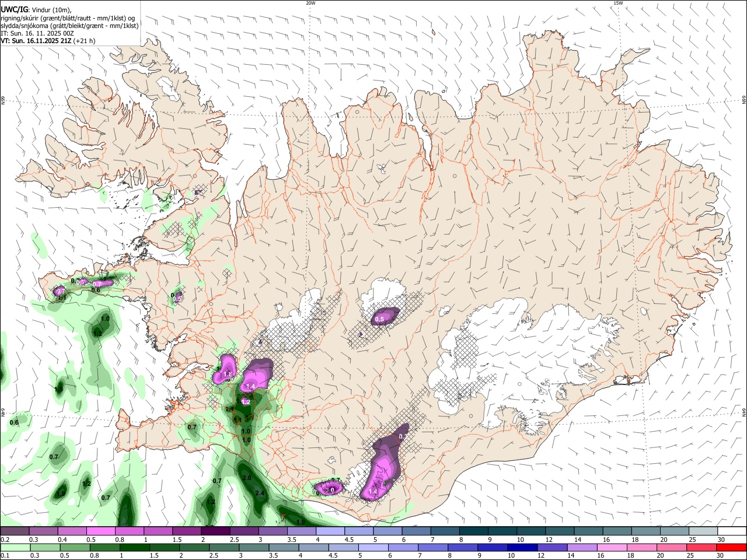Pick the dark teal snow swatch between 8 and 9

(473, 531)
